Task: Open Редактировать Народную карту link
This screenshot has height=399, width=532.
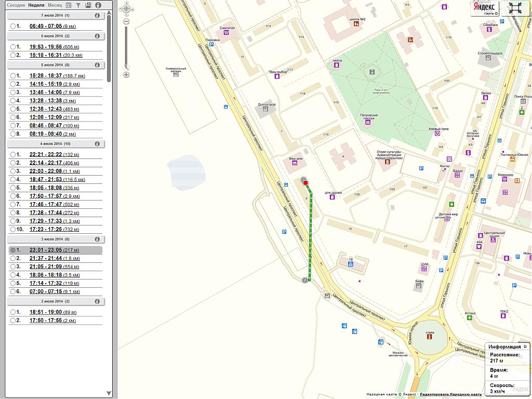Action: [450, 394]
